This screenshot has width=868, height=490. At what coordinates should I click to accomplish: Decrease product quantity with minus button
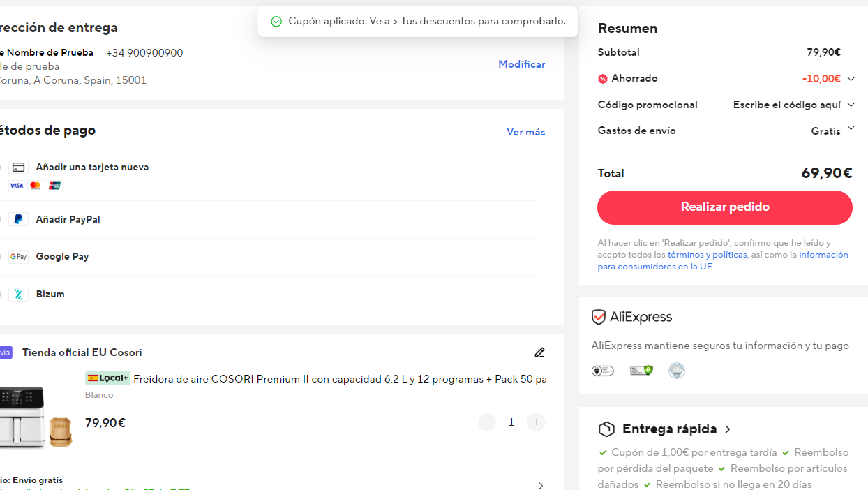pos(487,422)
